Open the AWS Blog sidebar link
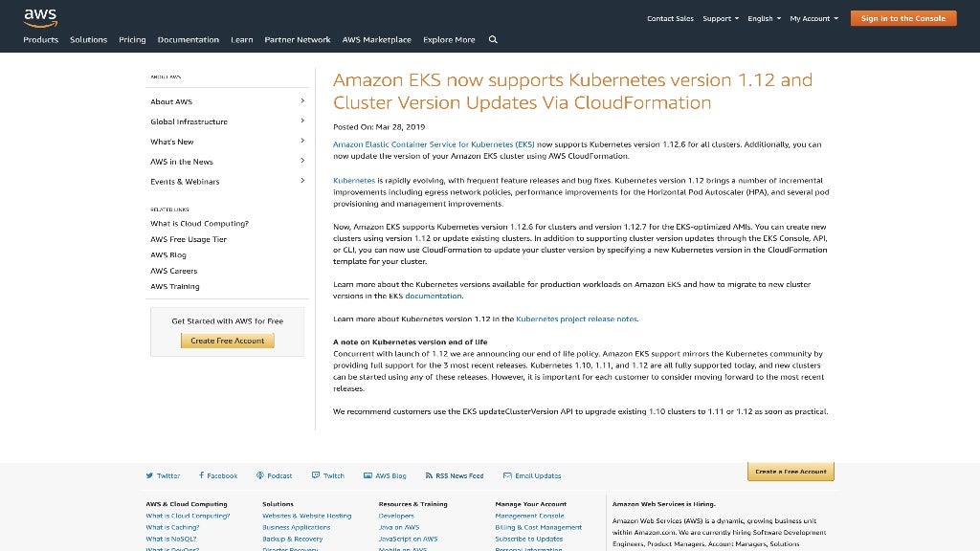This screenshot has width=980, height=551. (168, 254)
